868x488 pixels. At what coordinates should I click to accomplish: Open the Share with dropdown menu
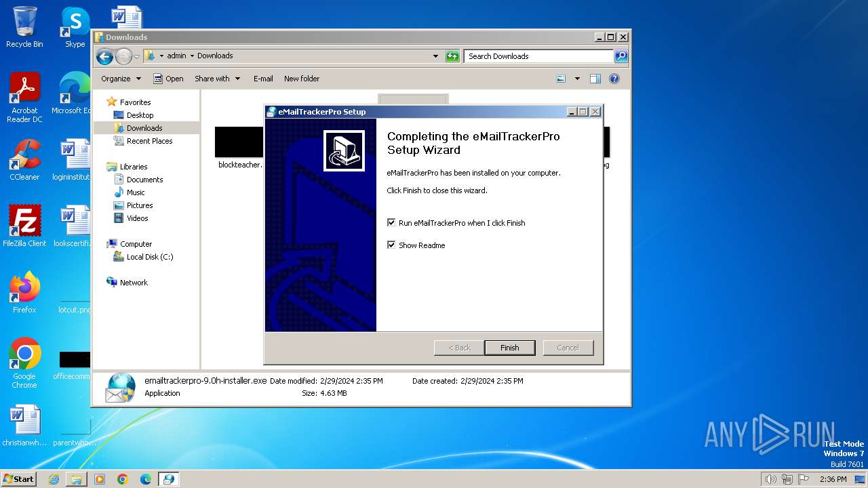tap(217, 79)
